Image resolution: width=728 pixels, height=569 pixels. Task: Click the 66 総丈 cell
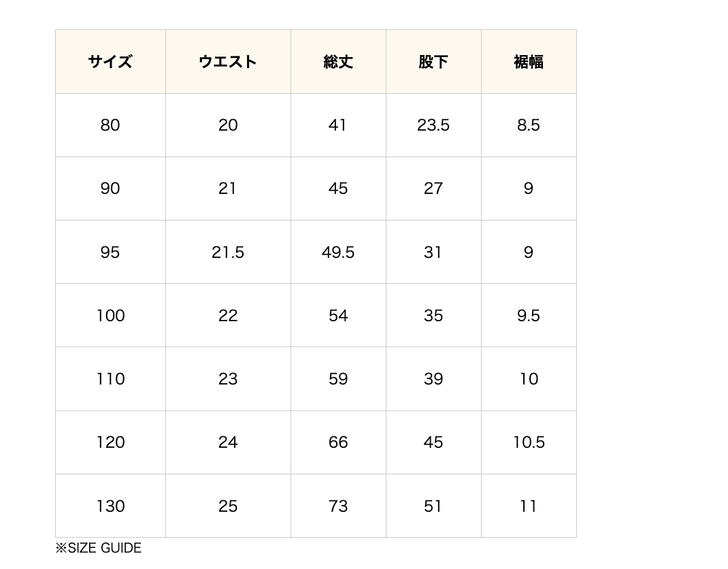click(x=338, y=442)
